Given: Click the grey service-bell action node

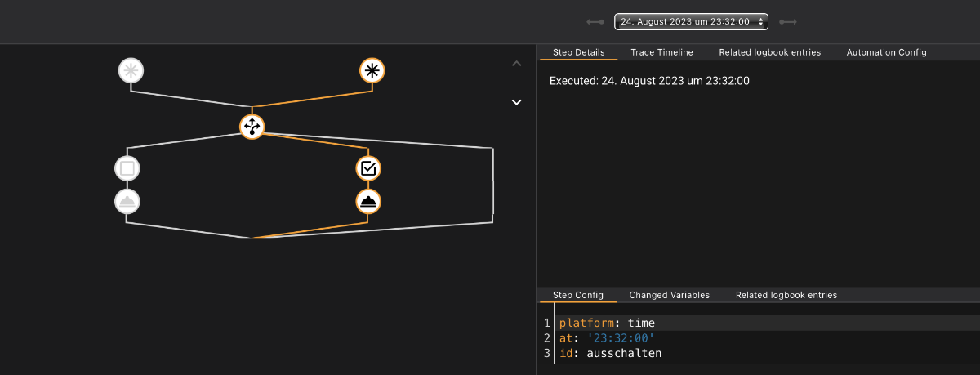Looking at the screenshot, I should tap(127, 201).
